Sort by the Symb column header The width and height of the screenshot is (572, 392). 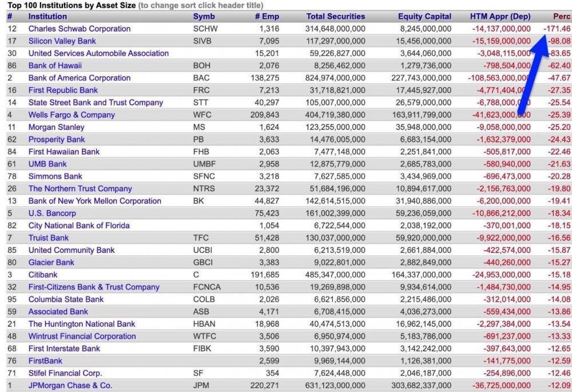(x=204, y=17)
